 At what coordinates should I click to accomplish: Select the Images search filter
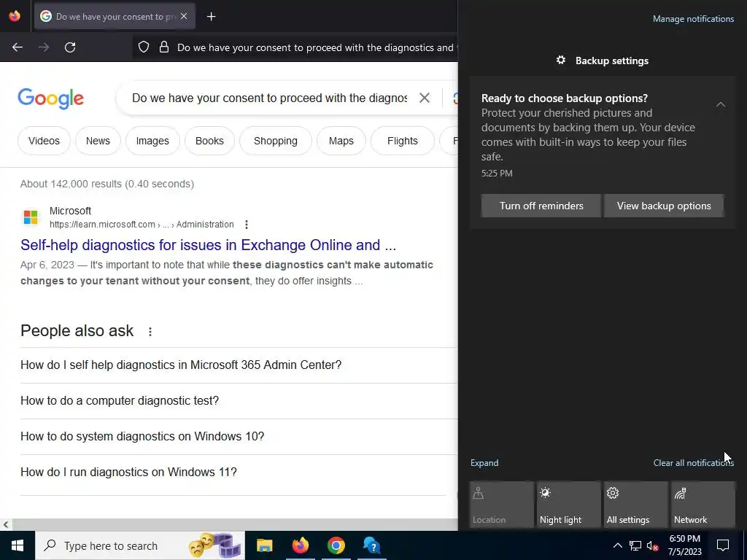click(152, 141)
